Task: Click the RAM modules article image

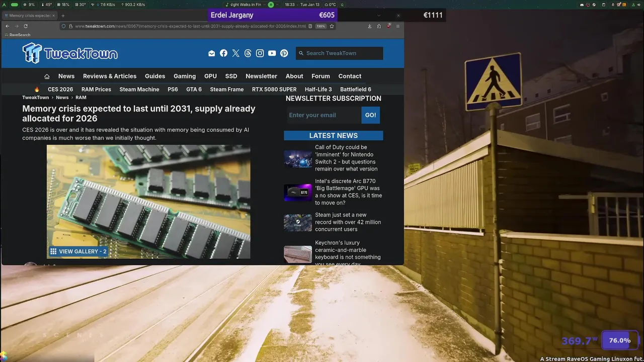Action: (x=148, y=202)
